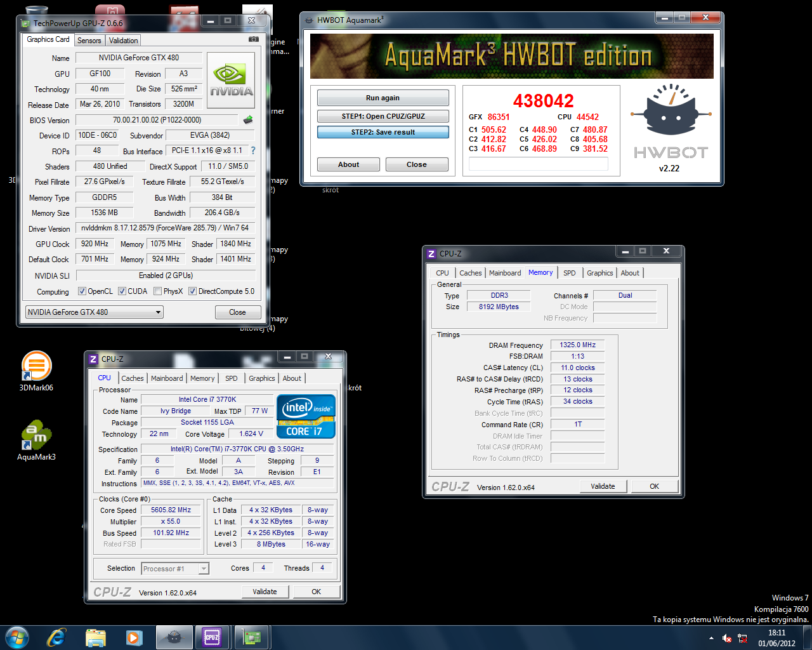812x650 pixels.
Task: Click Close button in GPU-Z
Action: [x=237, y=312]
